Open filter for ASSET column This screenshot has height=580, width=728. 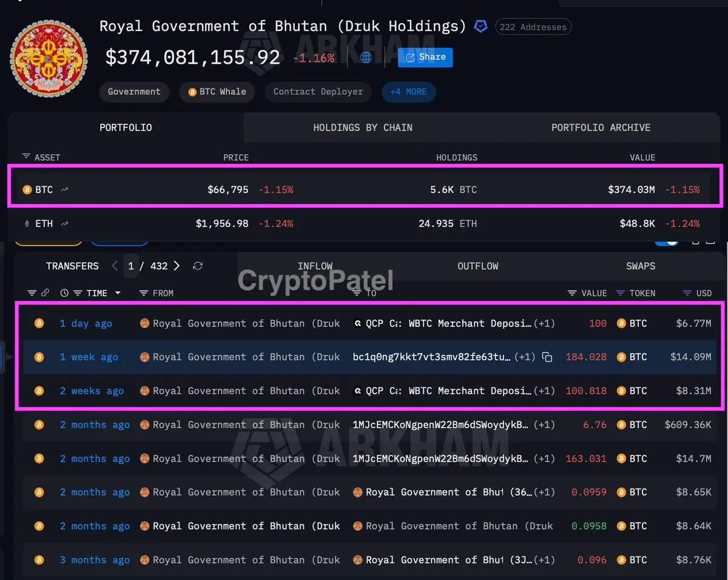26,157
